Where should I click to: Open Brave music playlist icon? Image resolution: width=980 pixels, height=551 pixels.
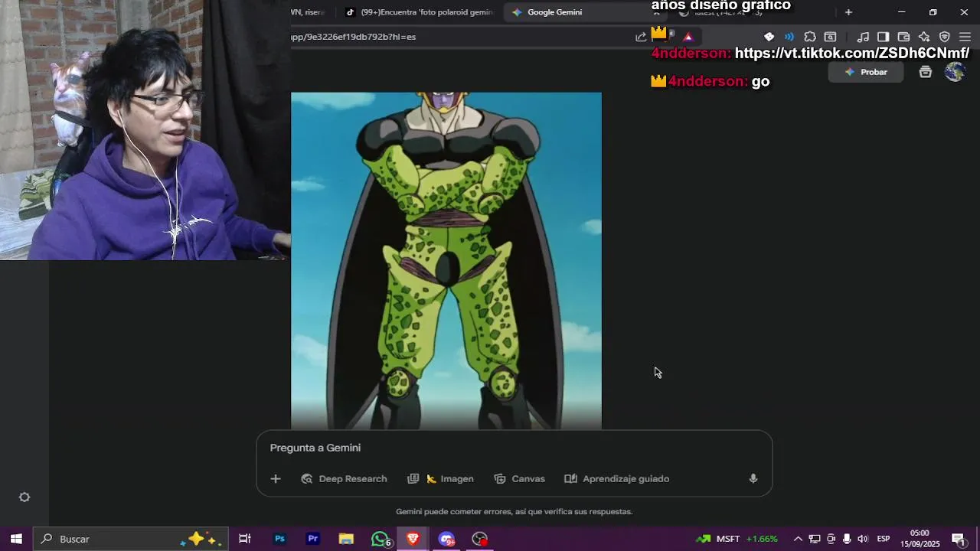click(x=863, y=37)
